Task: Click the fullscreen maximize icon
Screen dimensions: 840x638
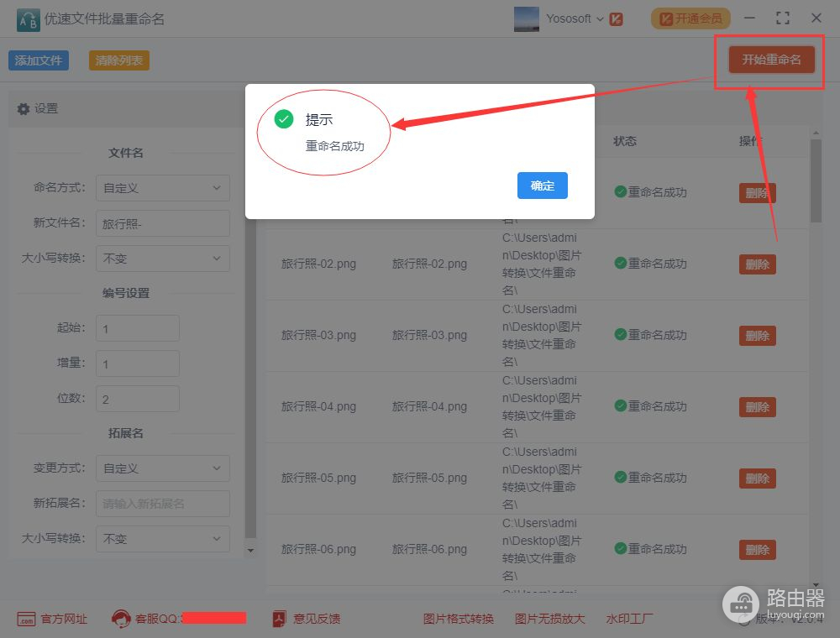Action: pos(783,18)
